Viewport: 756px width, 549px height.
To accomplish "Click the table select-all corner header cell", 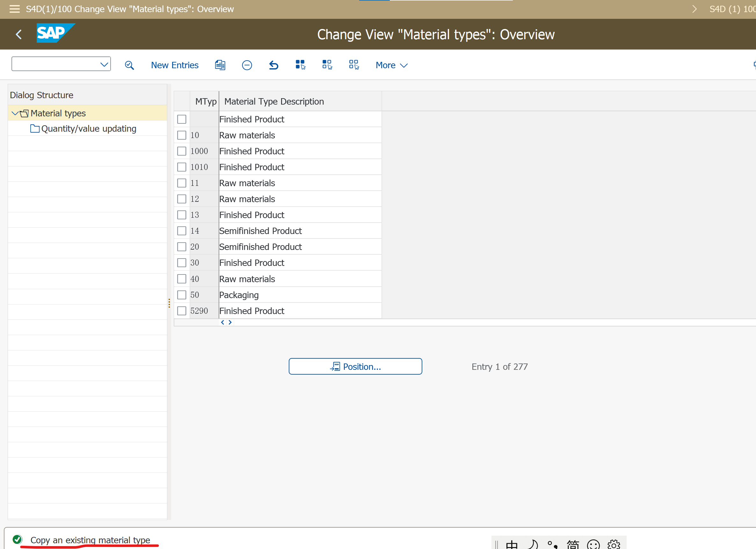I will point(182,101).
